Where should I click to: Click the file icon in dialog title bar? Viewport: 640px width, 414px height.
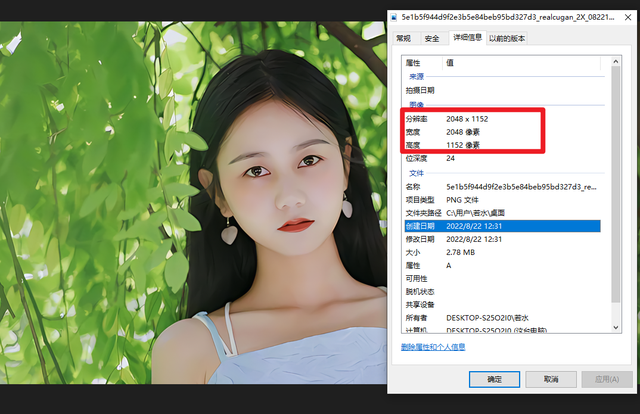pos(394,17)
